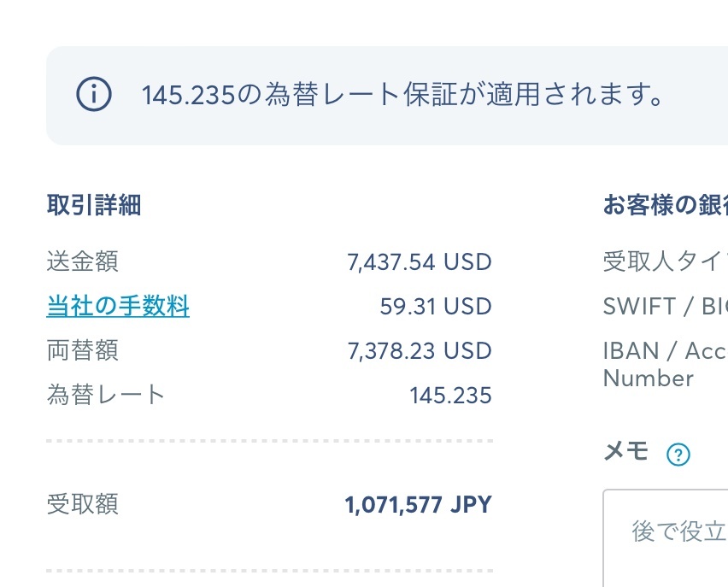Click the 受取額 label
Image resolution: width=728 pixels, height=587 pixels.
82,504
